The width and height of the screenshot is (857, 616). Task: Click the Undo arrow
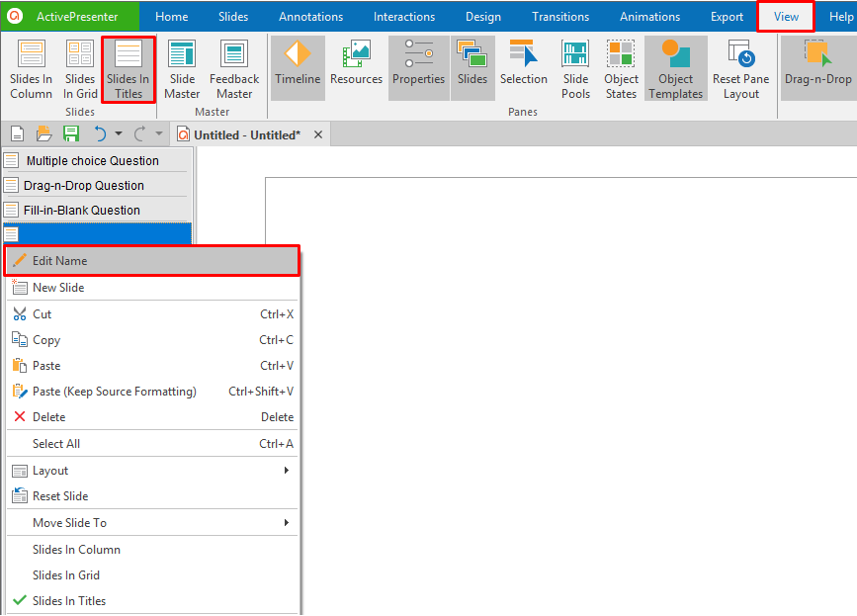pos(100,133)
